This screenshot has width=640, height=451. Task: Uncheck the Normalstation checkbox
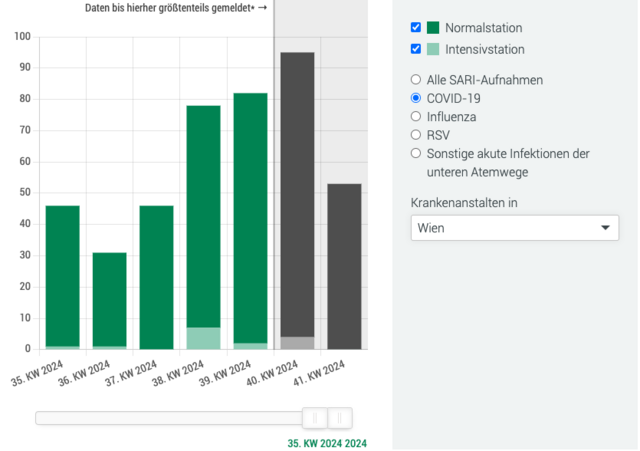(416, 27)
